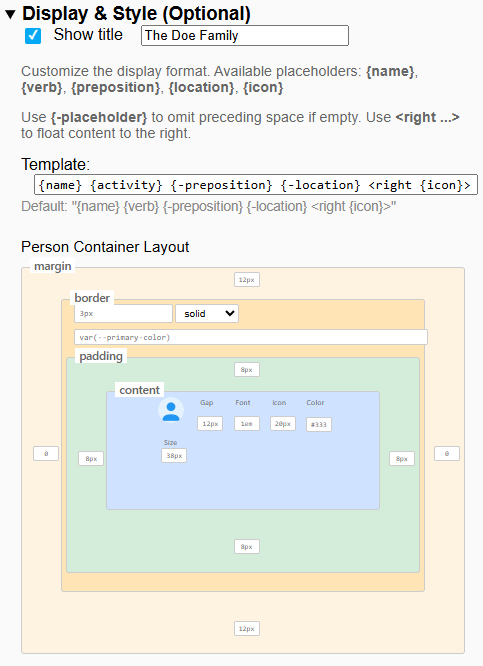Click the right margin 0 field
483x666 pixels.
point(446,454)
